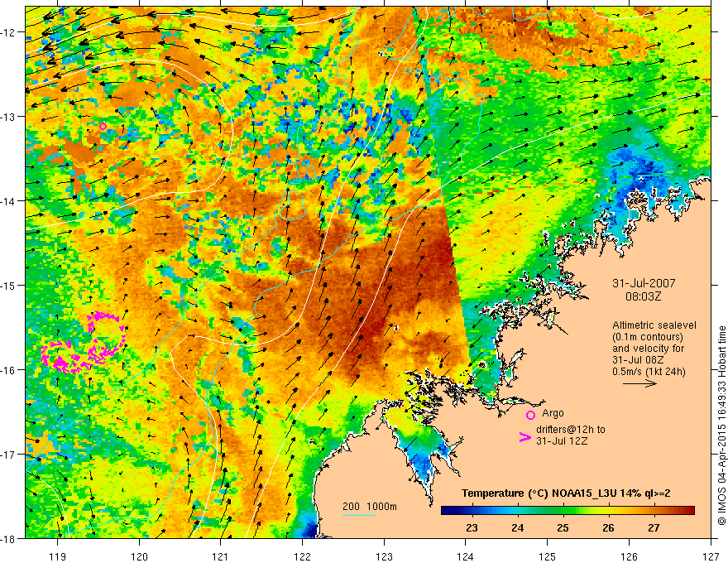Click longitude axis label 126
This screenshot has width=728, height=563.
629,556
